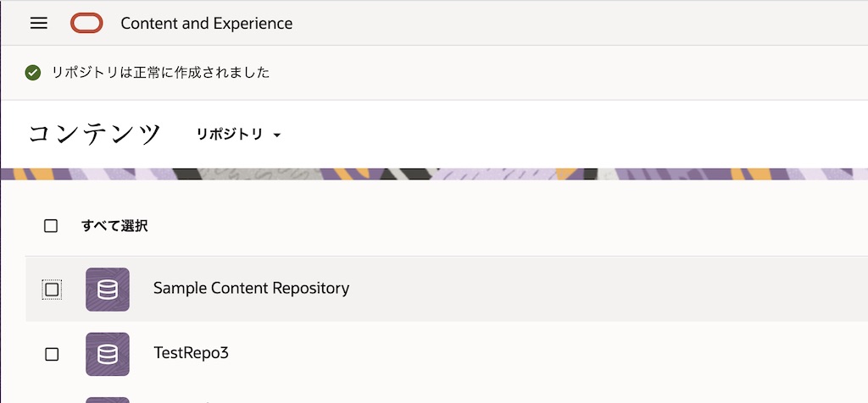Click the すべて選択 label text
Image resolution: width=868 pixels, height=403 pixels.
[114, 226]
